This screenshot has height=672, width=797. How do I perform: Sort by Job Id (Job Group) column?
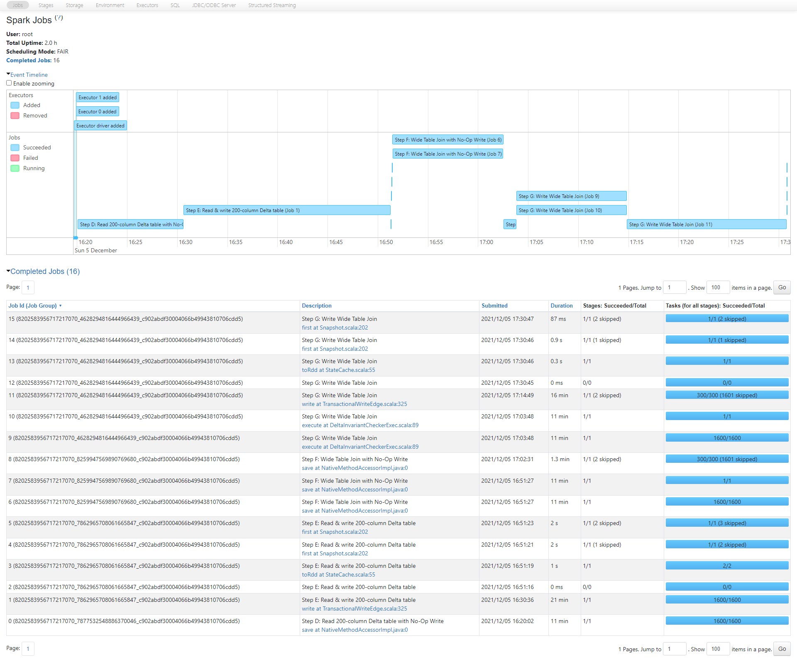coord(35,306)
